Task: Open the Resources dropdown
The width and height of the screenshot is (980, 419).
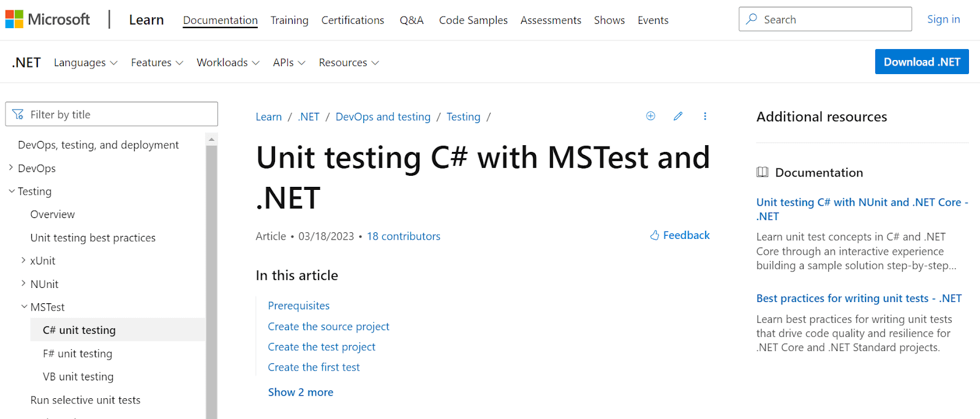Action: point(348,62)
